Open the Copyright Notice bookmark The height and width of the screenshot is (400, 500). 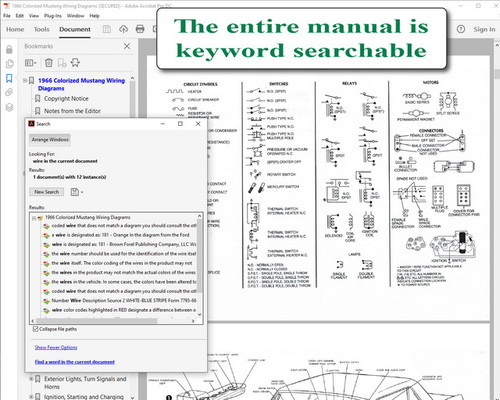point(66,99)
